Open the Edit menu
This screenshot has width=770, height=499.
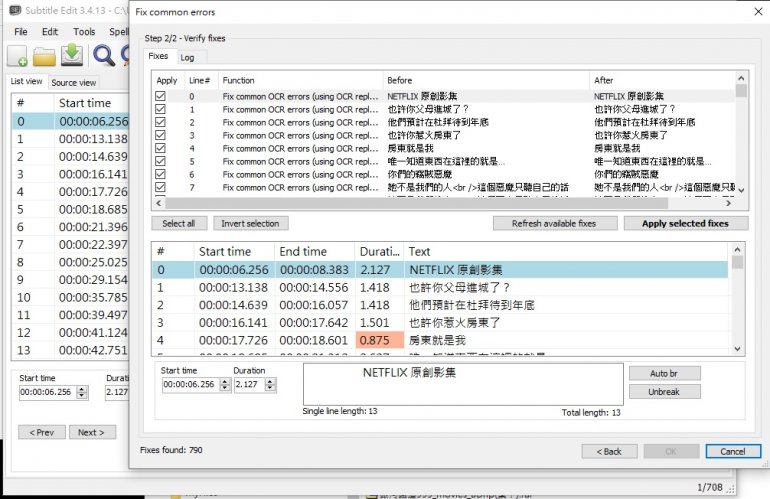point(50,31)
